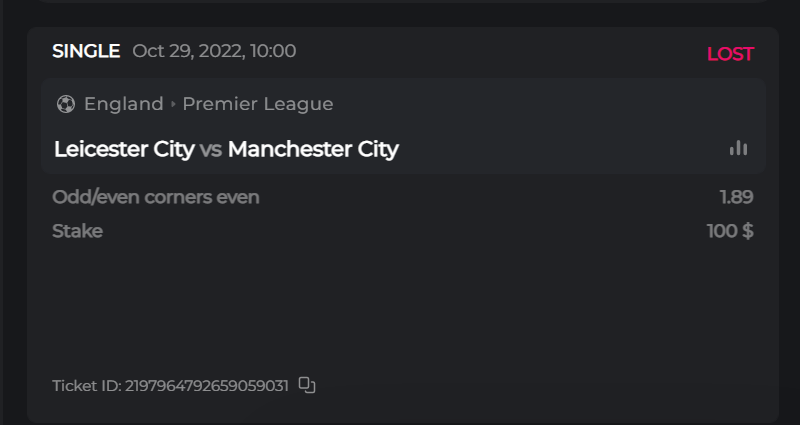Click the Stake label
Viewport: 800px width, 425px height.
77,232
